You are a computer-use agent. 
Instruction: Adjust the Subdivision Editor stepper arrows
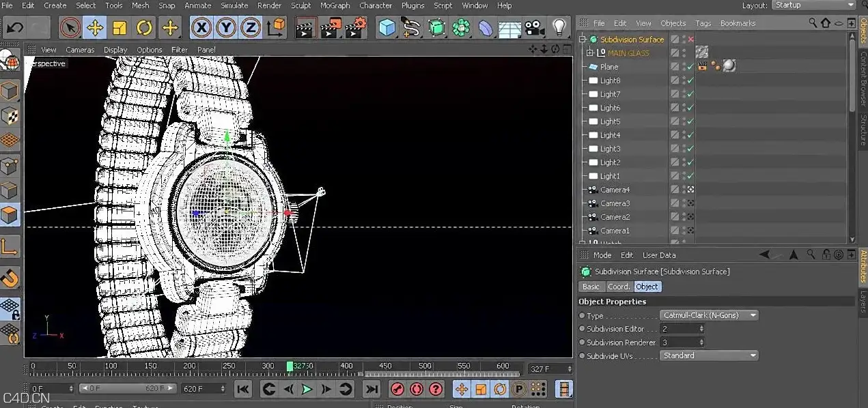[x=701, y=329]
